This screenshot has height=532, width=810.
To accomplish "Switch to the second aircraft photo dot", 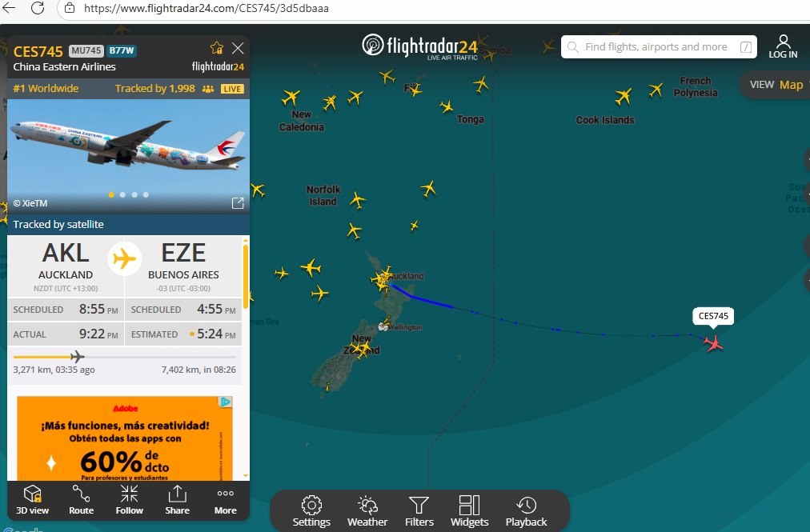I will [122, 194].
